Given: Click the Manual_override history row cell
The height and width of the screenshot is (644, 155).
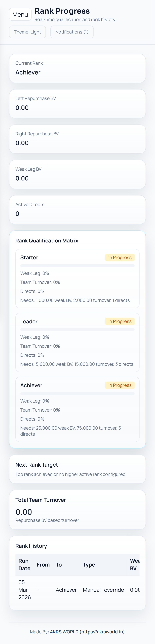Looking at the screenshot, I should tap(103, 590).
